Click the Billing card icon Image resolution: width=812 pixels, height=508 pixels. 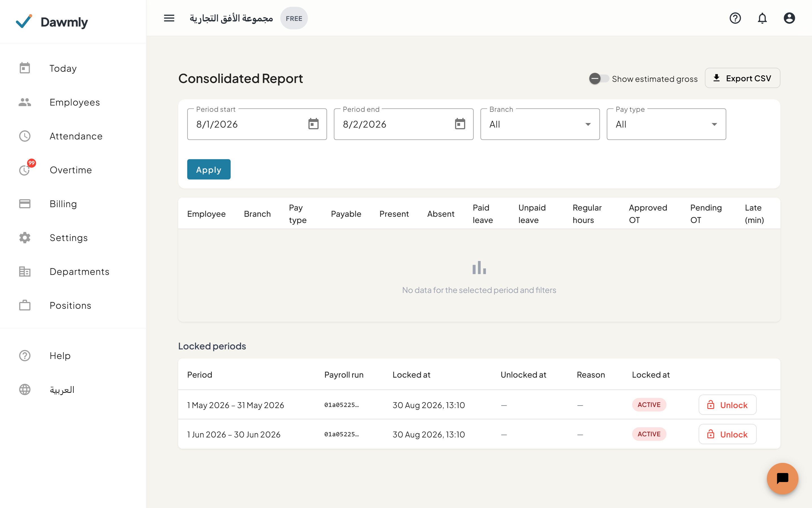pos(25,204)
